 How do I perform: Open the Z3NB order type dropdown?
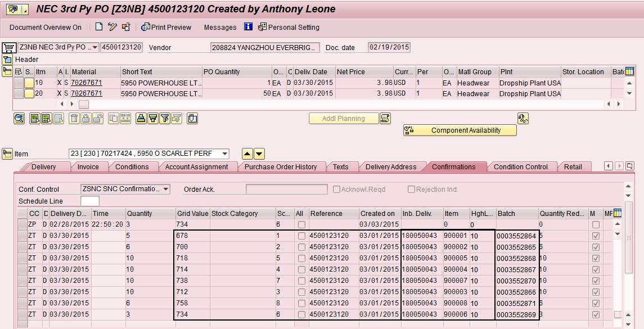point(94,47)
